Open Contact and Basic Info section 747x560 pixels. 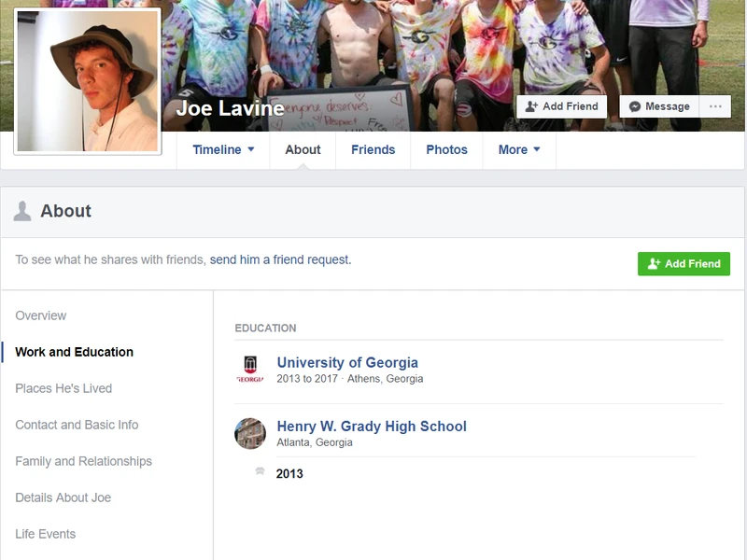77,425
